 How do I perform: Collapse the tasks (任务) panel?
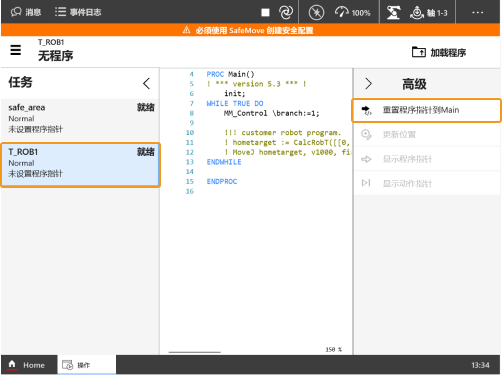pyautogui.click(x=146, y=83)
